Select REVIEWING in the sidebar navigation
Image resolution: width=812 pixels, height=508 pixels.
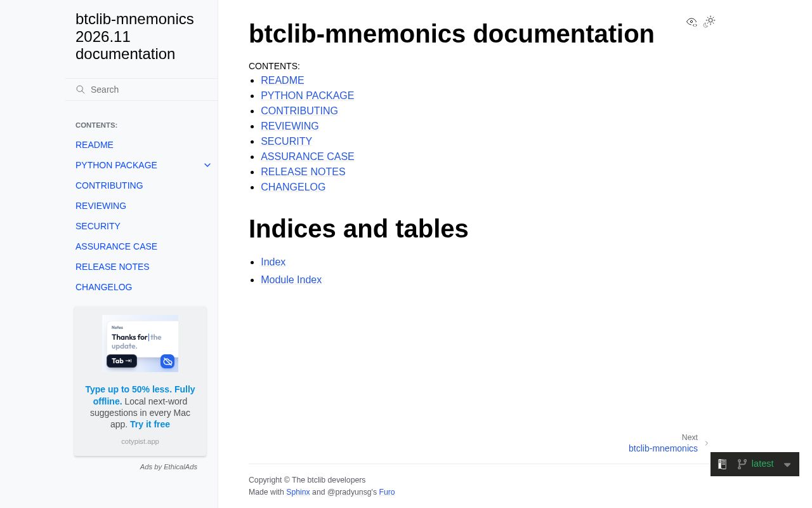pyautogui.click(x=101, y=206)
